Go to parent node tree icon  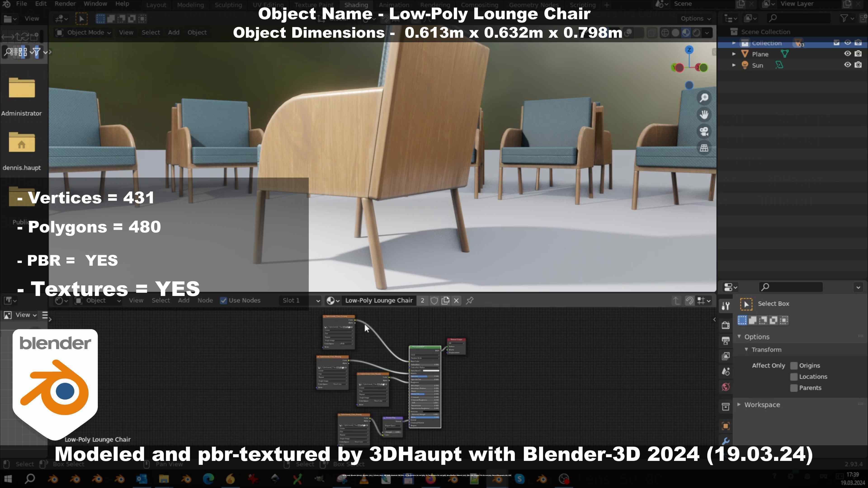point(676,300)
